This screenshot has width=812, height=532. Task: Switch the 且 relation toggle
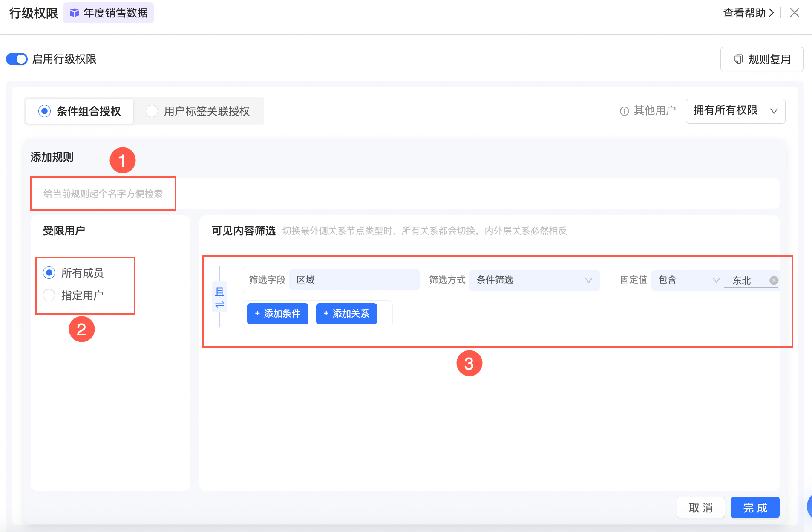coord(220,297)
